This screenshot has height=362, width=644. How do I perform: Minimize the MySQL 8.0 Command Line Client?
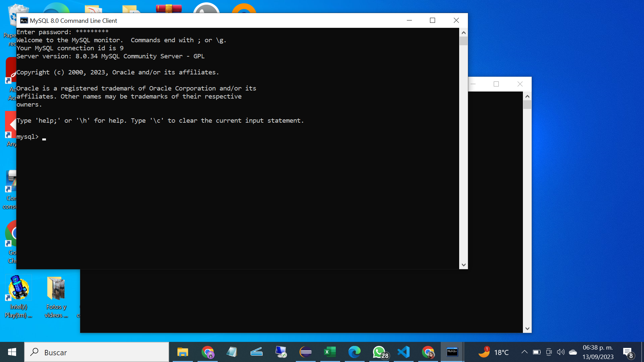409,20
